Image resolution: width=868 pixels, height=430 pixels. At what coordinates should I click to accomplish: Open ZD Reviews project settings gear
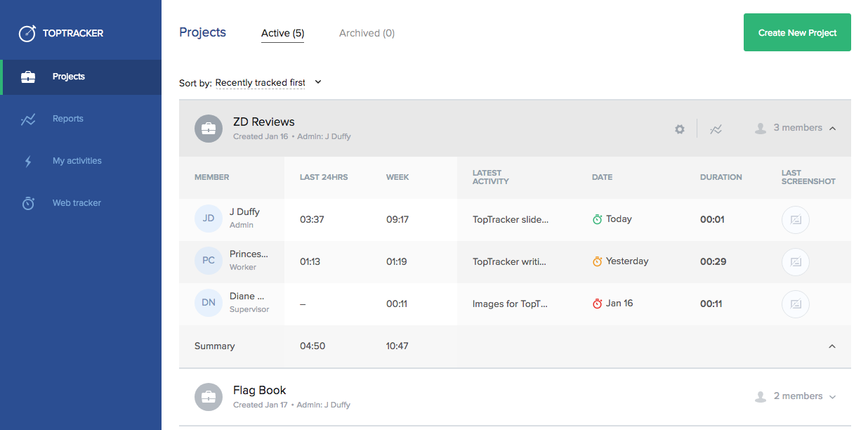[679, 129]
